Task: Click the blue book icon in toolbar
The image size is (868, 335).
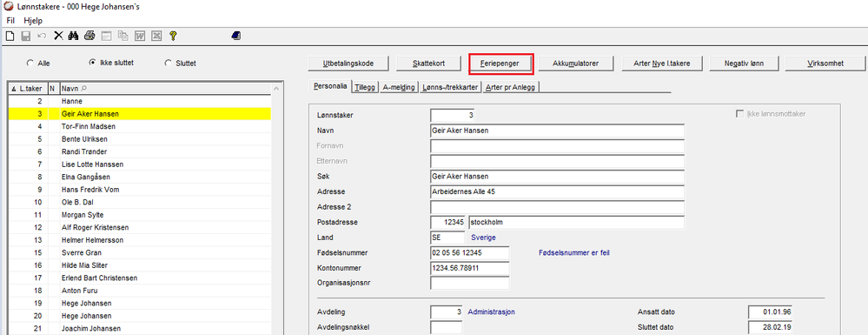Action: pos(236,36)
